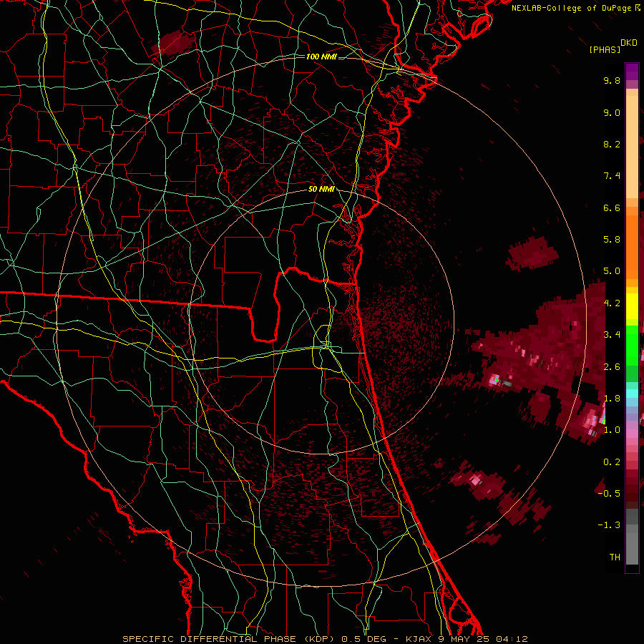Click the 04:12 timestamp
The height and width of the screenshot is (644, 644).
coord(512,639)
